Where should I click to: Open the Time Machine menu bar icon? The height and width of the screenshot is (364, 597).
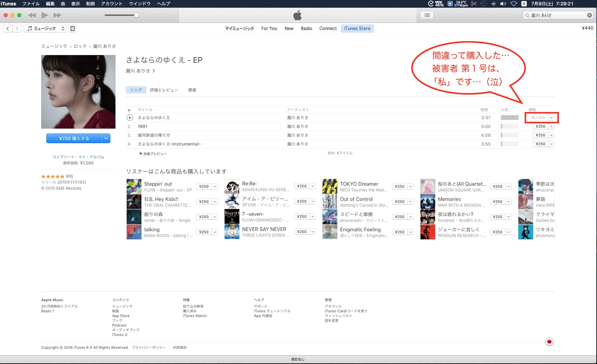point(484,4)
